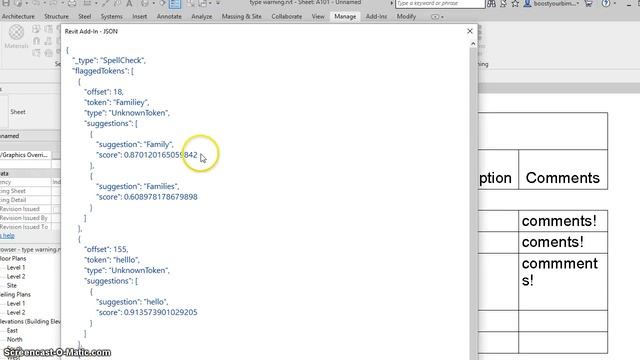This screenshot has height=360, width=640.
Task: Expand the help dropdown arrow
Action: click(x=615, y=4)
